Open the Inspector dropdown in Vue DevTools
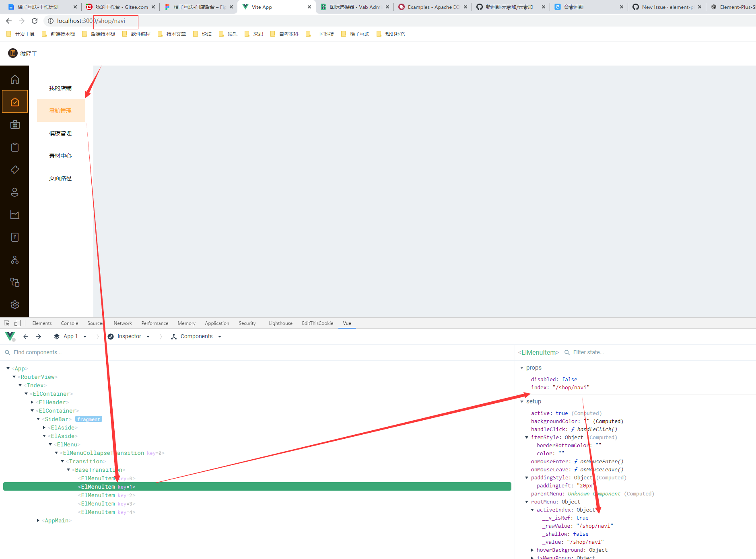This screenshot has width=756, height=559. 129,337
